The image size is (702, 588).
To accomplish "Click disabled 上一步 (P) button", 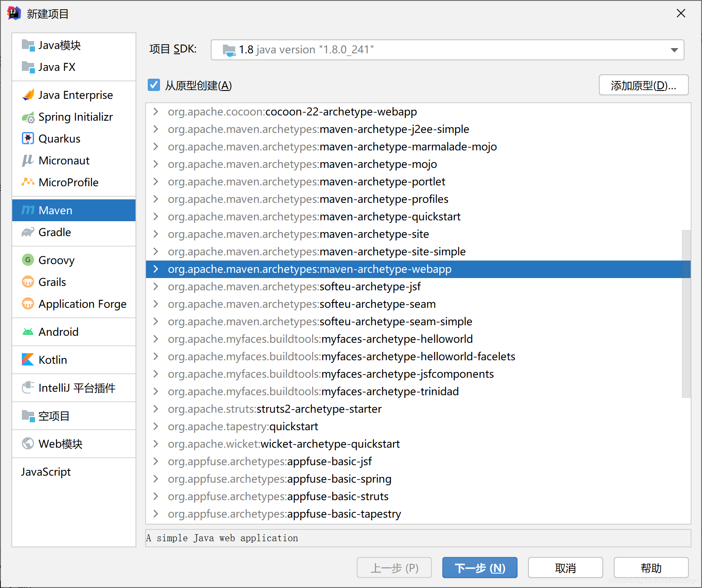I will [x=394, y=567].
